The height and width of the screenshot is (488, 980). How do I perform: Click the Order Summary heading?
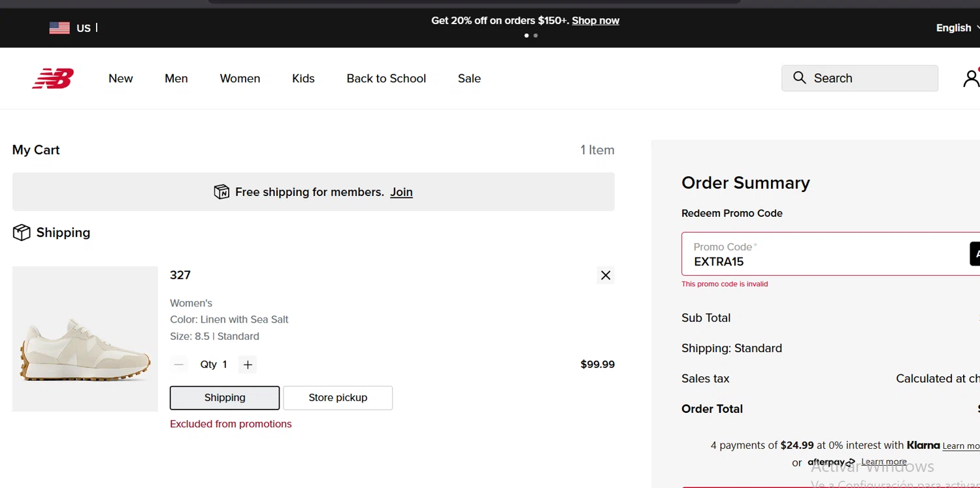(x=745, y=183)
